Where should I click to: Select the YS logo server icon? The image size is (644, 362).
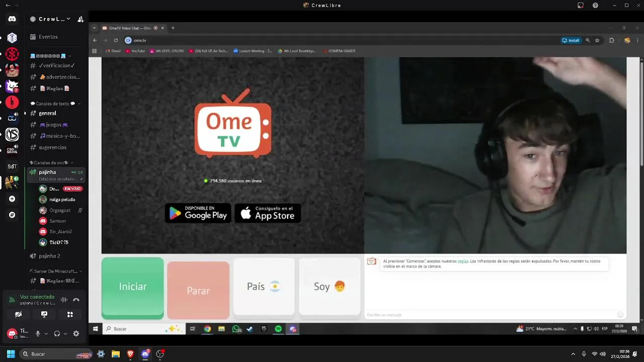[12, 134]
